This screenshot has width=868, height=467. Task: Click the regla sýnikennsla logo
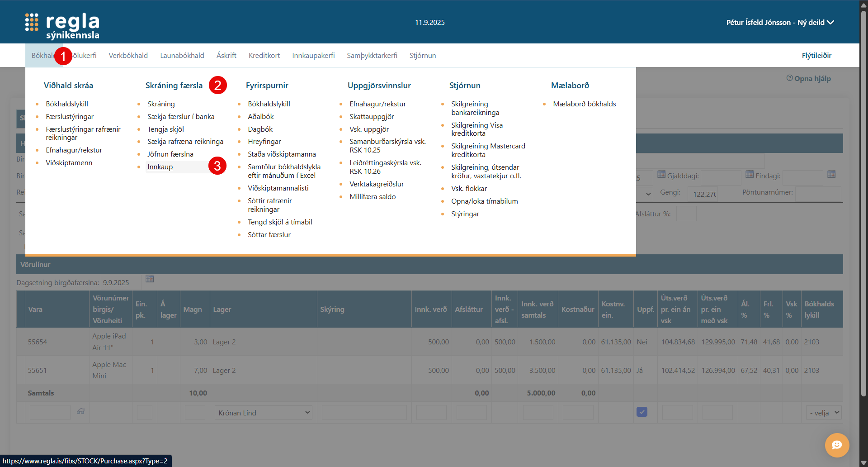62,26
